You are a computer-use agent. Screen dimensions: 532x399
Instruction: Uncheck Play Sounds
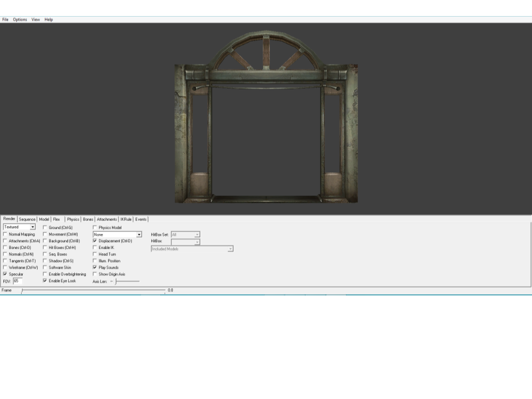tap(95, 268)
